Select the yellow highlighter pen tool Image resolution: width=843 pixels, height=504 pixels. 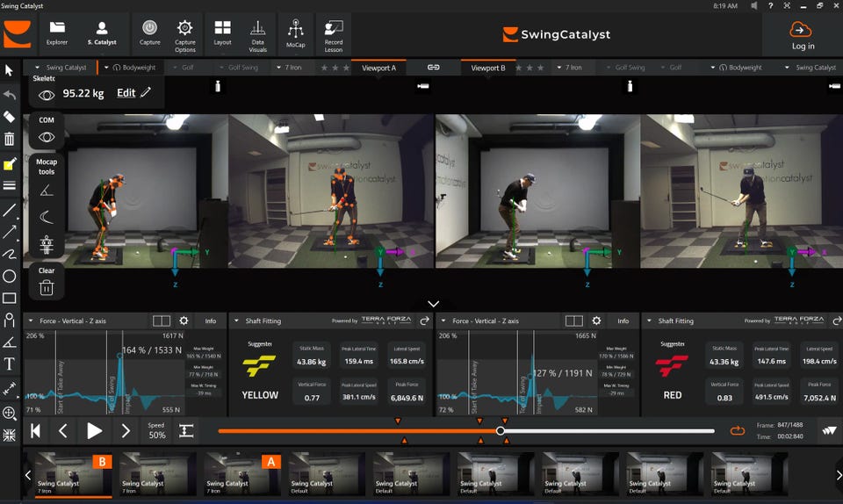click(x=9, y=164)
